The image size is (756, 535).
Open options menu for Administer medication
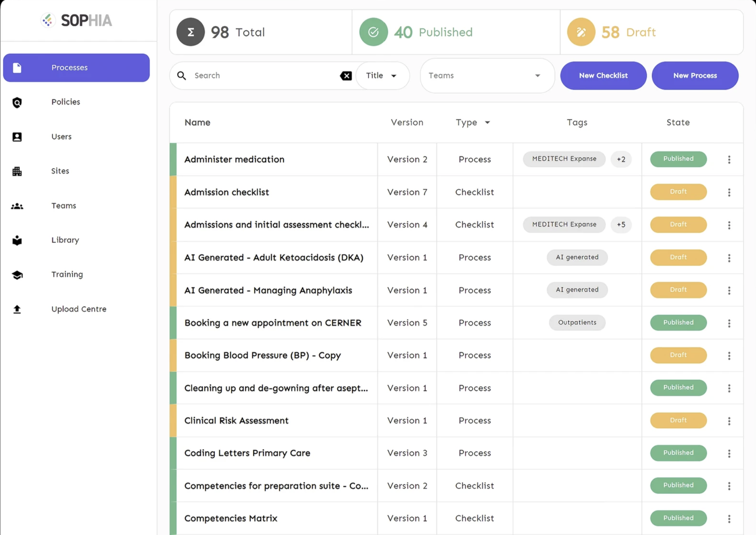(x=729, y=160)
